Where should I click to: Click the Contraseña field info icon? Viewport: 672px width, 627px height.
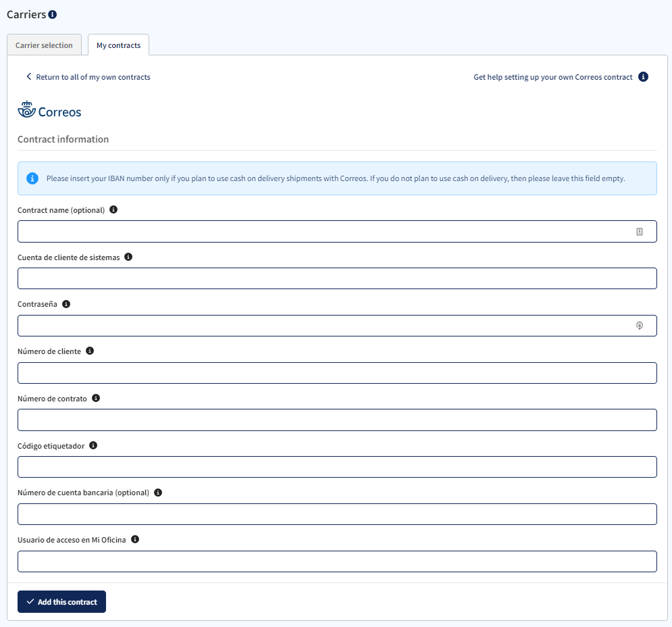tap(66, 304)
